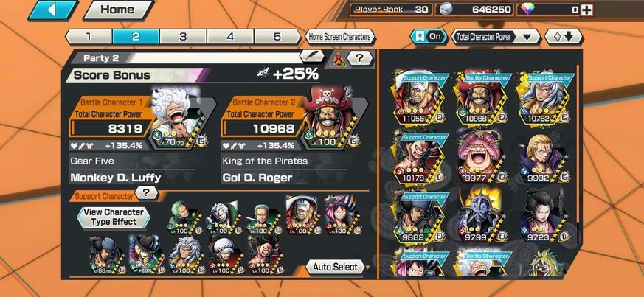Click the Player Rank progress bar
The width and height of the screenshot is (644, 297).
pos(390,10)
